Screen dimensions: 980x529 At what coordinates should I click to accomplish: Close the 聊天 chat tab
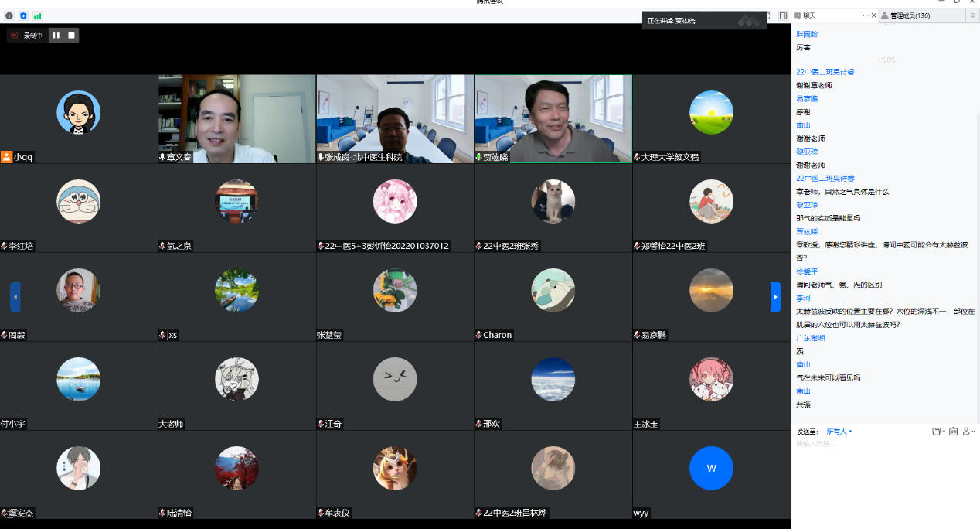point(875,15)
